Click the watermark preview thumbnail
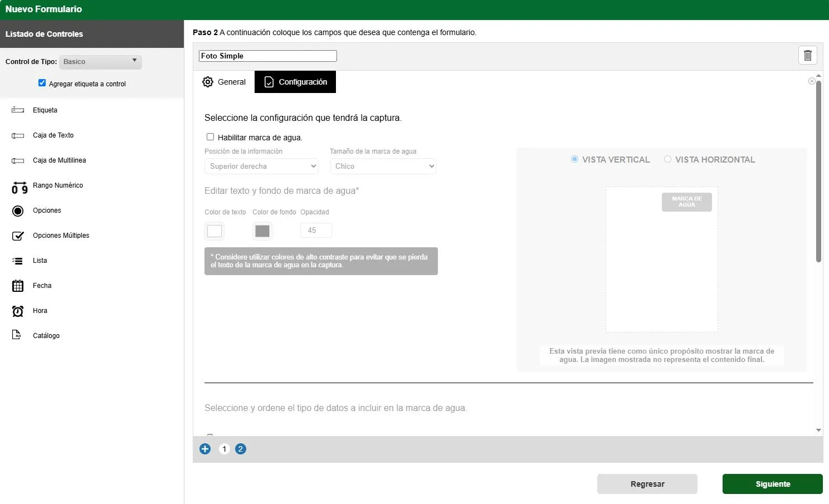 point(662,260)
